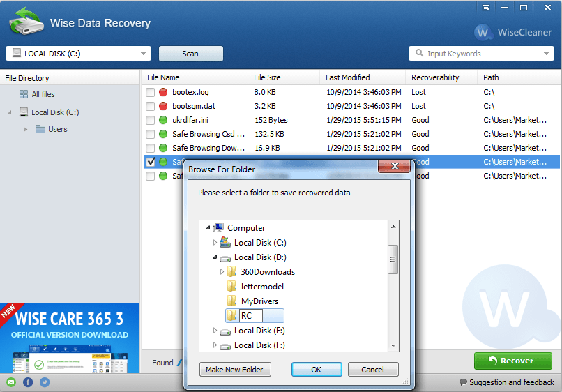Click the MyDrivers folder icon
Image resolution: width=562 pixels, height=392 pixels.
(x=232, y=301)
